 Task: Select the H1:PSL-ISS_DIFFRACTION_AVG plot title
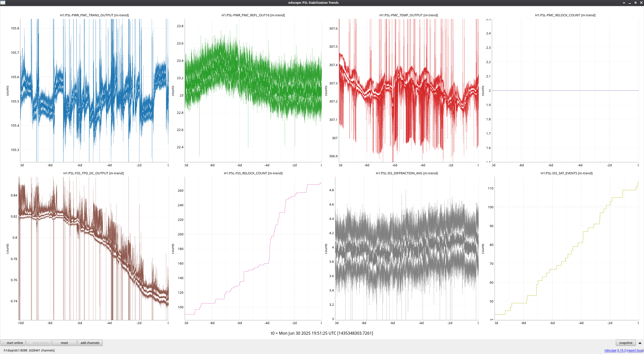coord(407,173)
